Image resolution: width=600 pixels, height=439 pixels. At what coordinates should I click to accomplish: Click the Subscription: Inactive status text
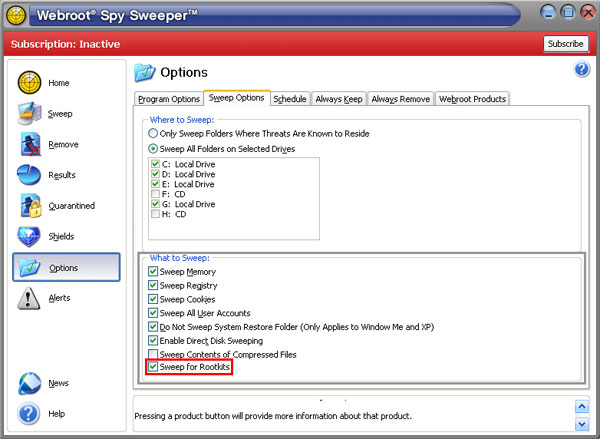click(x=65, y=44)
